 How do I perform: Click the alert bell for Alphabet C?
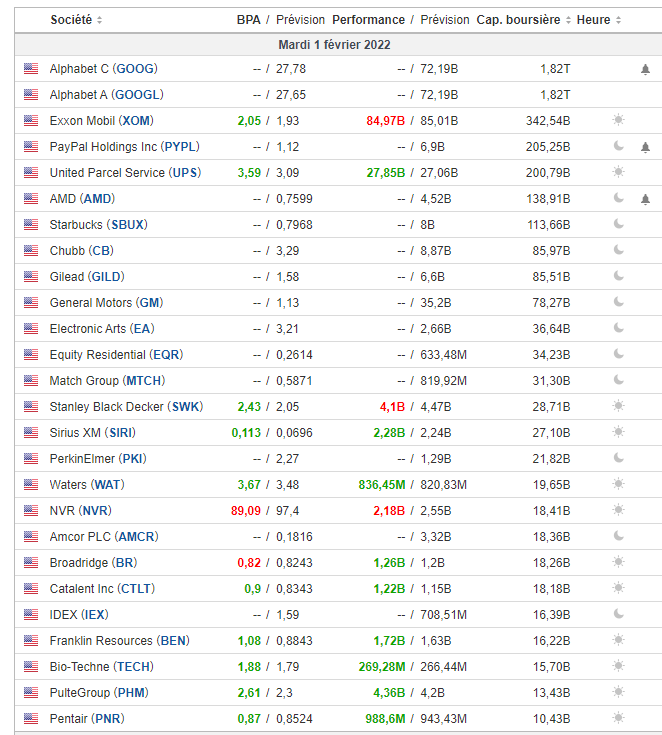[645, 69]
